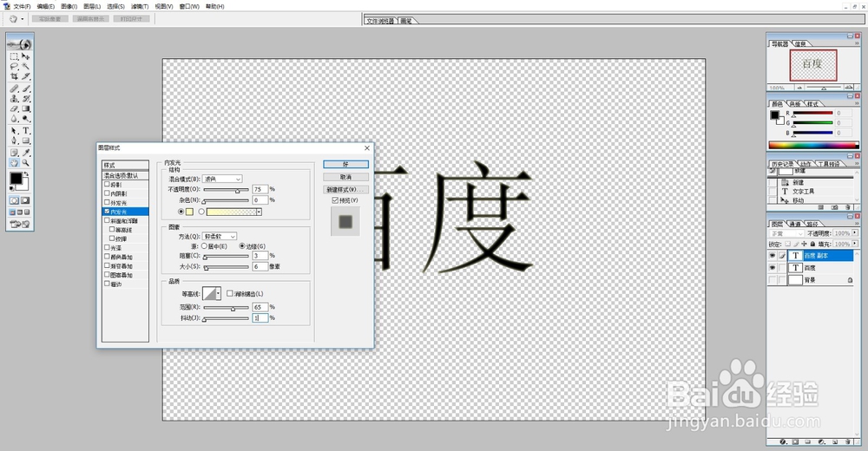Open glow gradient picker arrow
This screenshot has height=451, width=868.
click(259, 212)
